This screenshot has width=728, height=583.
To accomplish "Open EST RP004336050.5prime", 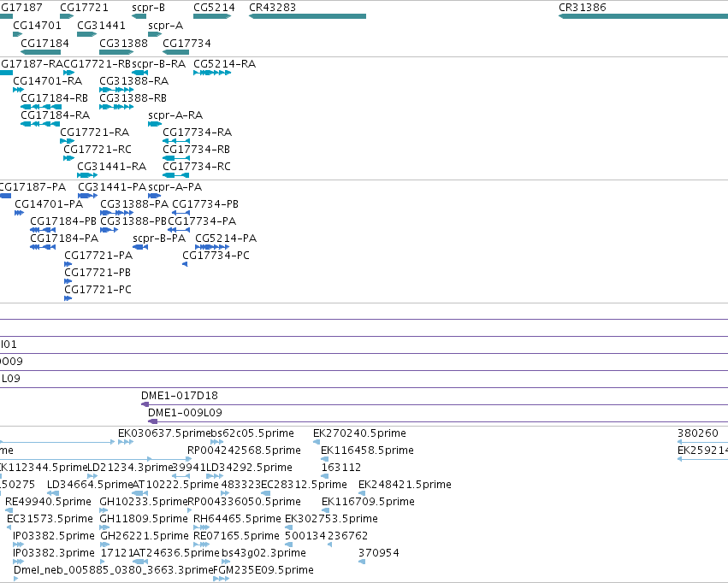I will coord(189,510).
